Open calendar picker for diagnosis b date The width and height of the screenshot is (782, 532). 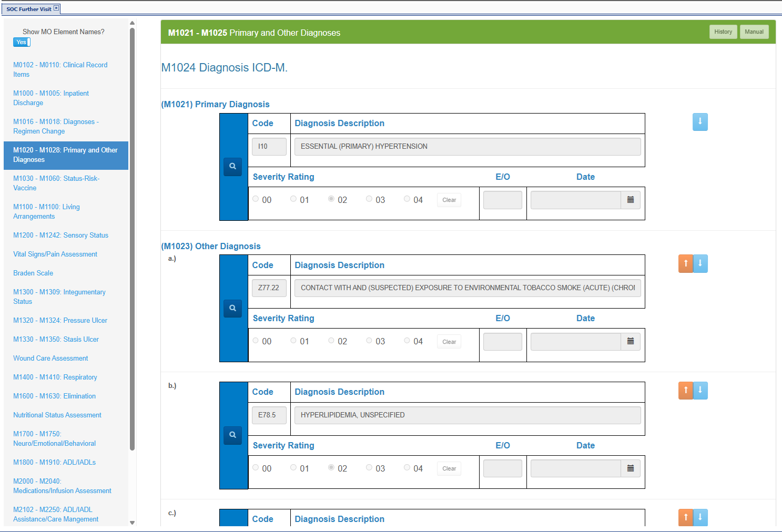630,469
